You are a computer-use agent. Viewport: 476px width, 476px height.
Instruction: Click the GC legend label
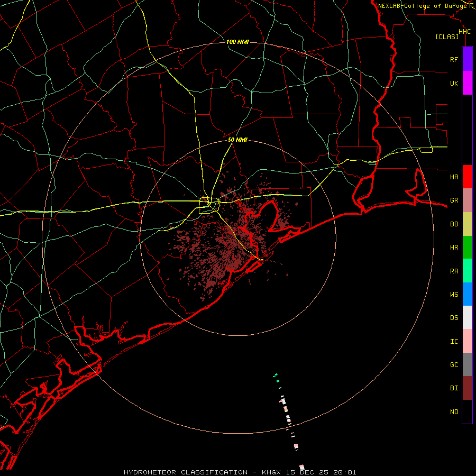coord(454,364)
